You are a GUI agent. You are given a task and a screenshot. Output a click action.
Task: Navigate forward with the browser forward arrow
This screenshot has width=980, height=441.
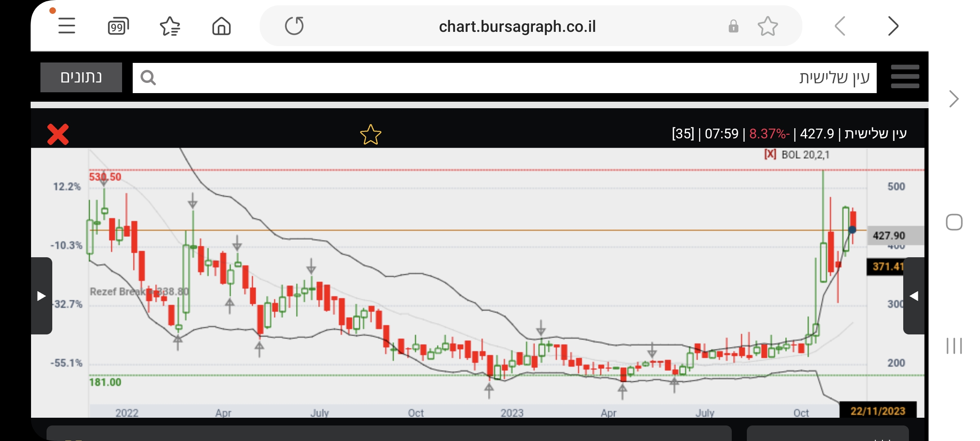click(893, 27)
